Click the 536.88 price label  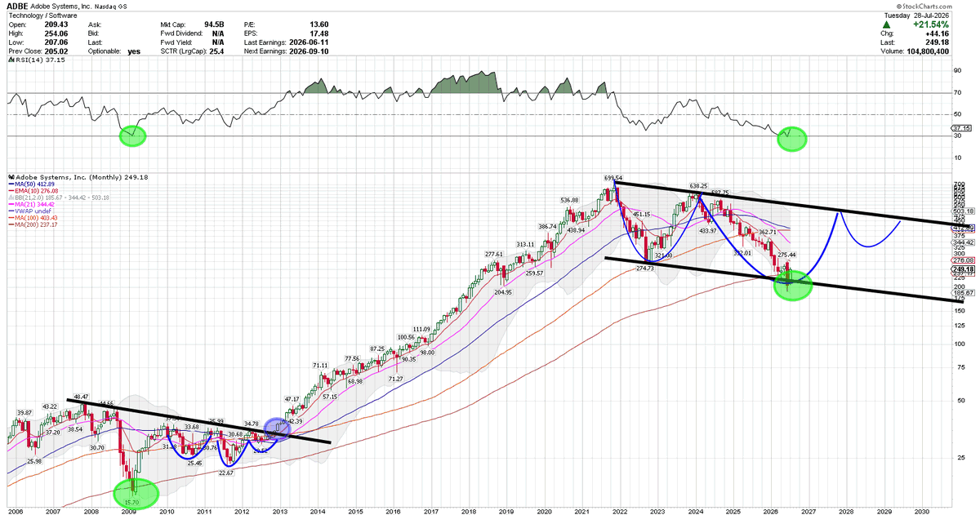point(569,200)
